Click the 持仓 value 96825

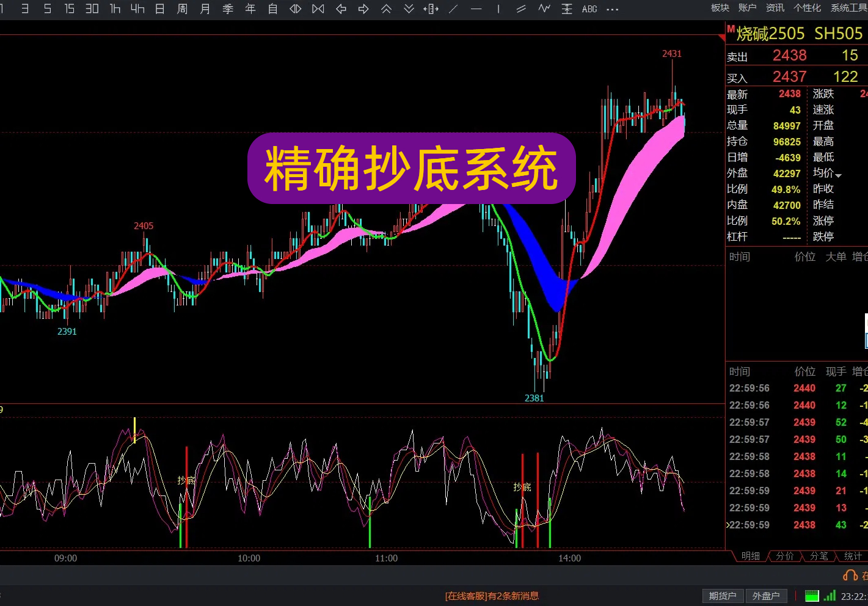(x=787, y=142)
